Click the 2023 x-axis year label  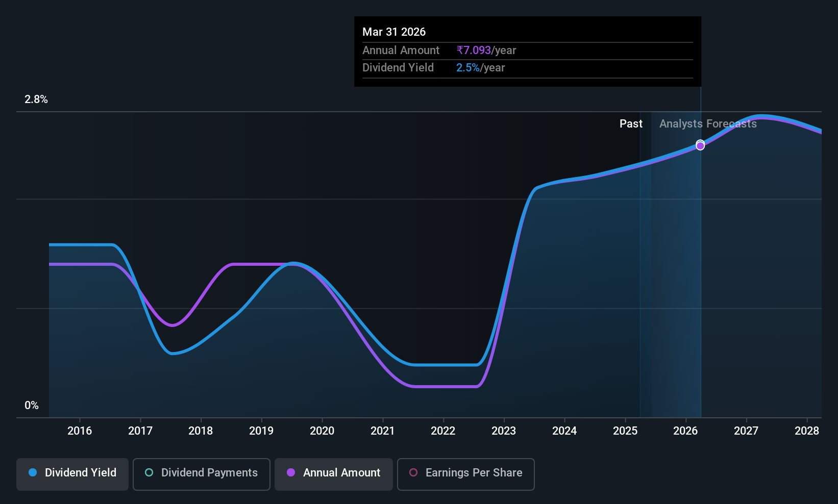pyautogui.click(x=504, y=431)
